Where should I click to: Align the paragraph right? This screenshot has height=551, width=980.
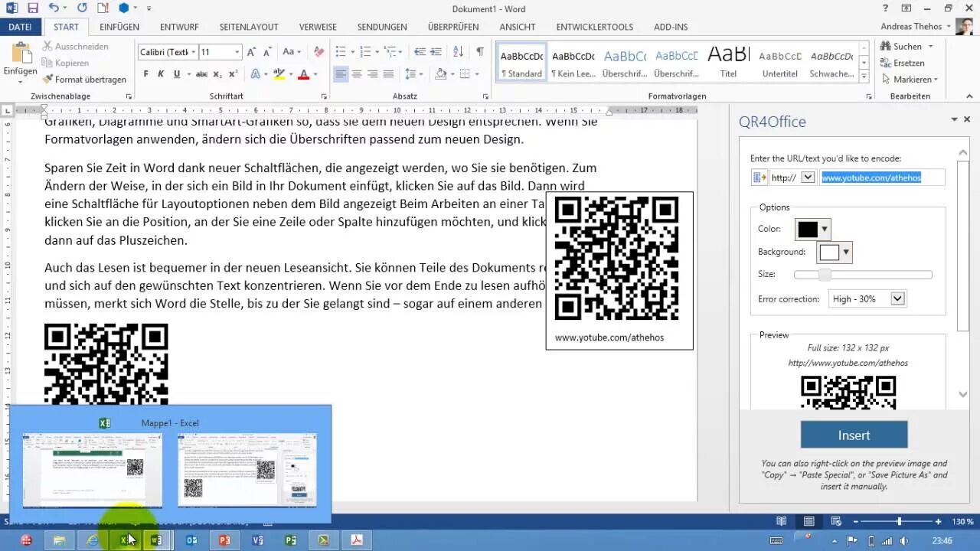pos(372,74)
